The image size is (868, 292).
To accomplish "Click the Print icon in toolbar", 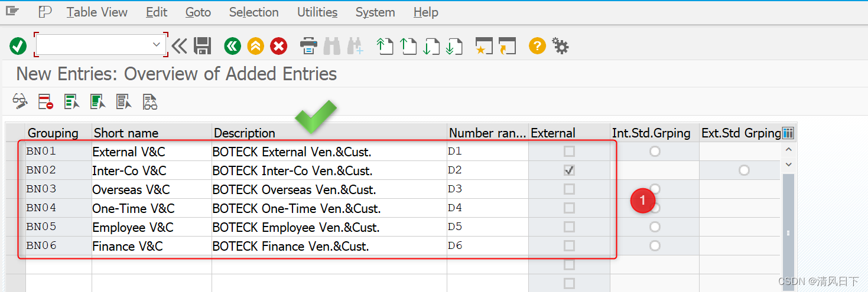I will point(309,45).
